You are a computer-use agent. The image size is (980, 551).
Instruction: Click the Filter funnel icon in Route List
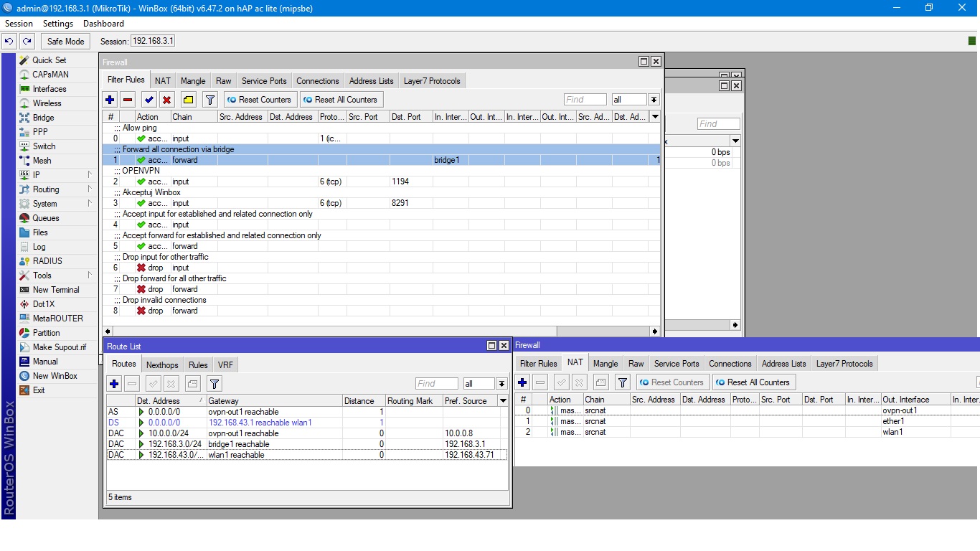coord(214,384)
